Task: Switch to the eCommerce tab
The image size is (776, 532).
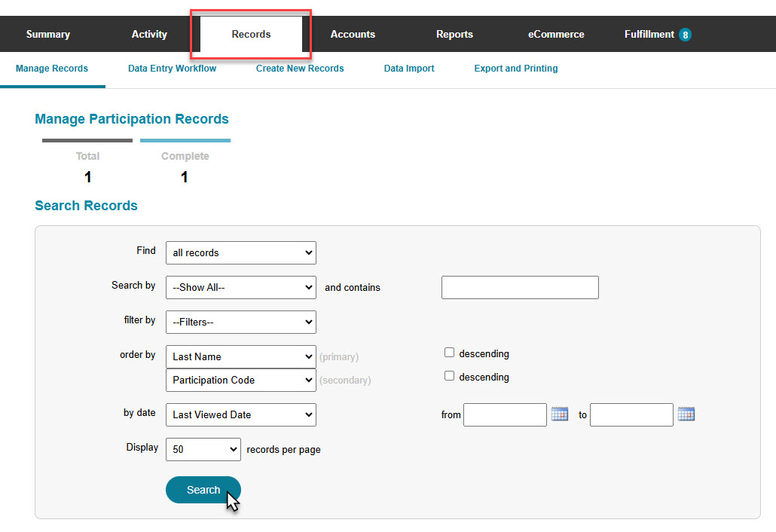Action: pyautogui.click(x=556, y=34)
